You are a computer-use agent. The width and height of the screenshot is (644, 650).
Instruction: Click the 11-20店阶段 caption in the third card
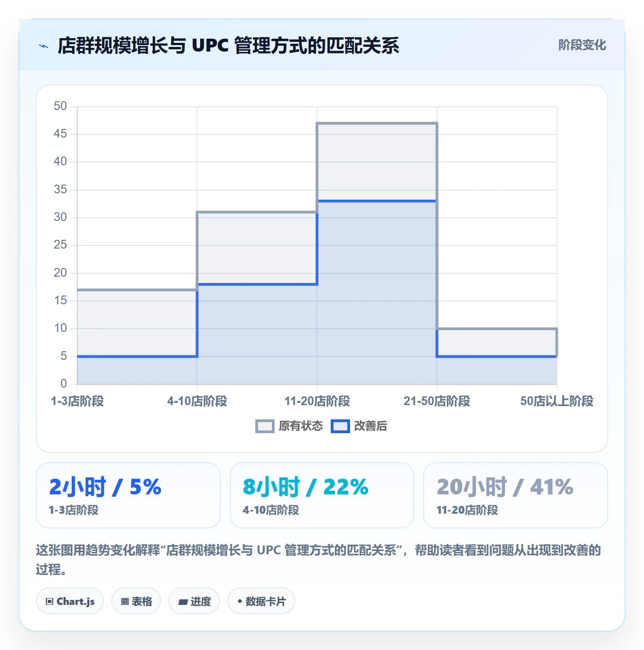pyautogui.click(x=467, y=510)
